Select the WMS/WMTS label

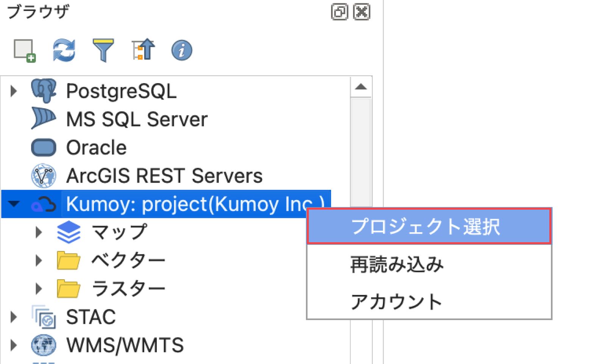[x=125, y=345]
